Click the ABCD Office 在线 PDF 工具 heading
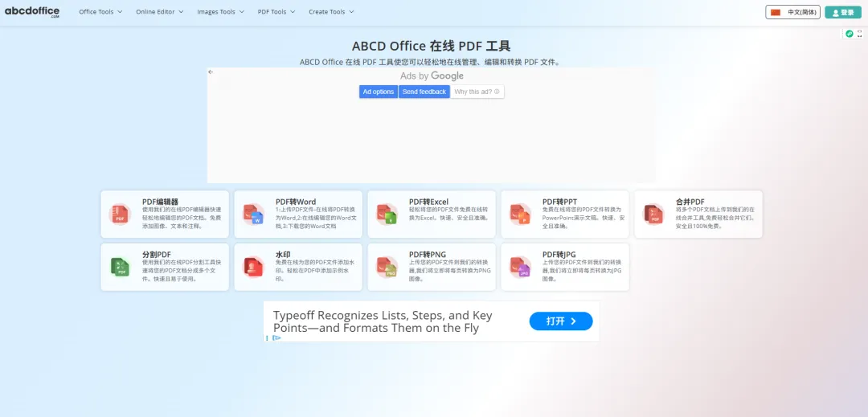 pos(432,46)
